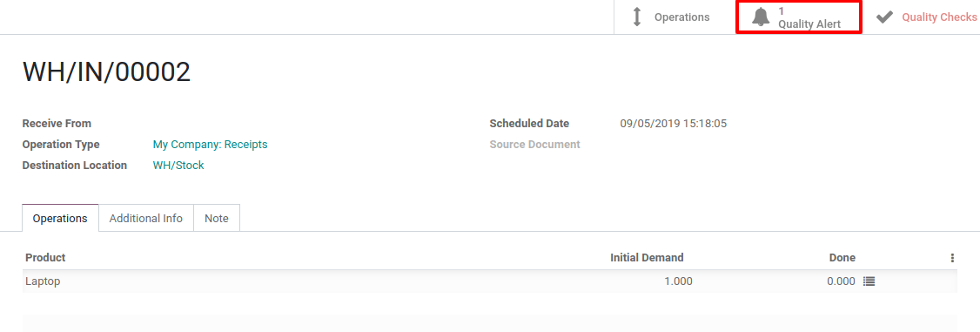Click the 0.000 Done quantity cell
This screenshot has height=332, width=980.
[x=841, y=281]
